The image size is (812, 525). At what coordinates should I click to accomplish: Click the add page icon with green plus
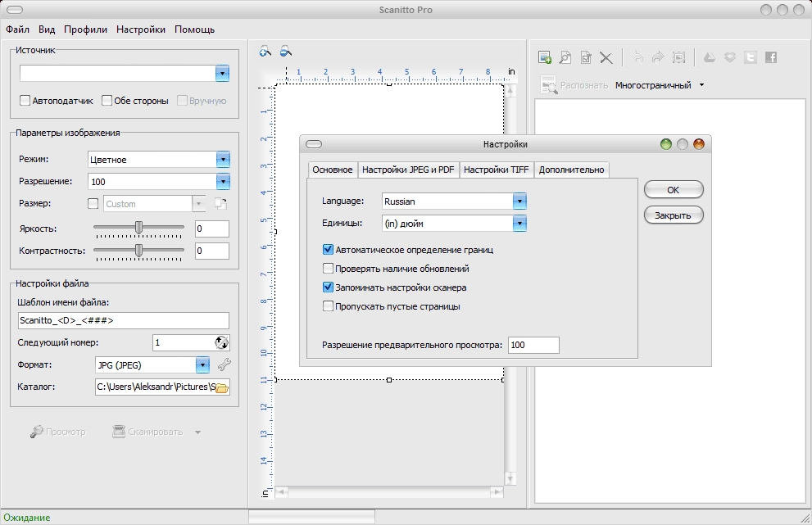545,57
